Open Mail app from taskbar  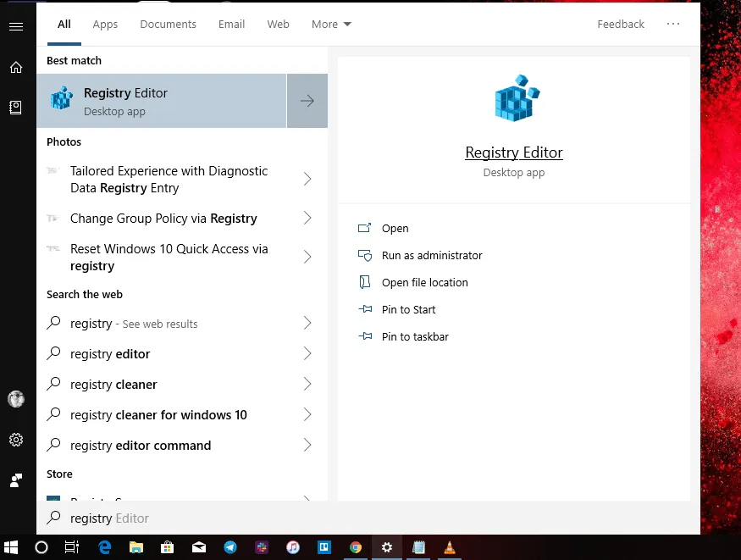point(199,547)
